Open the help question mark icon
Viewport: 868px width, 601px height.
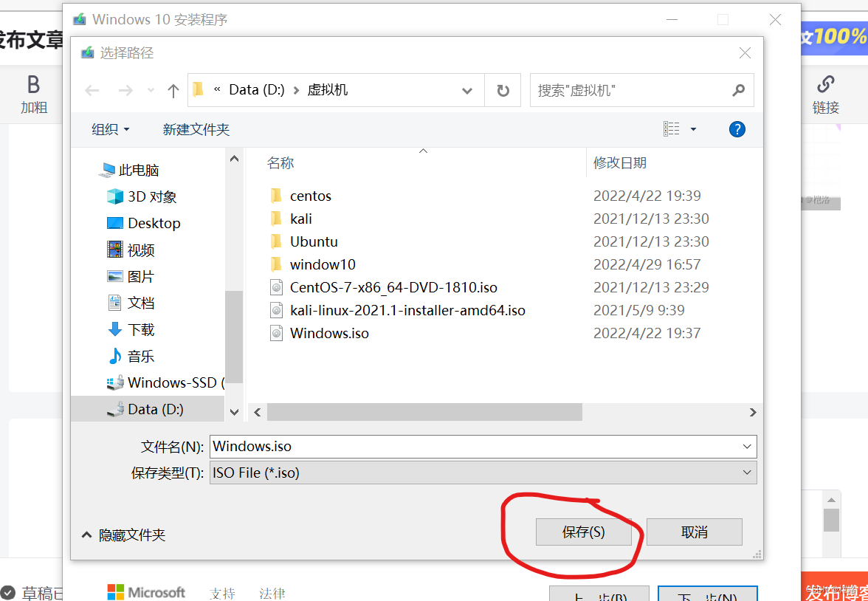(x=737, y=130)
